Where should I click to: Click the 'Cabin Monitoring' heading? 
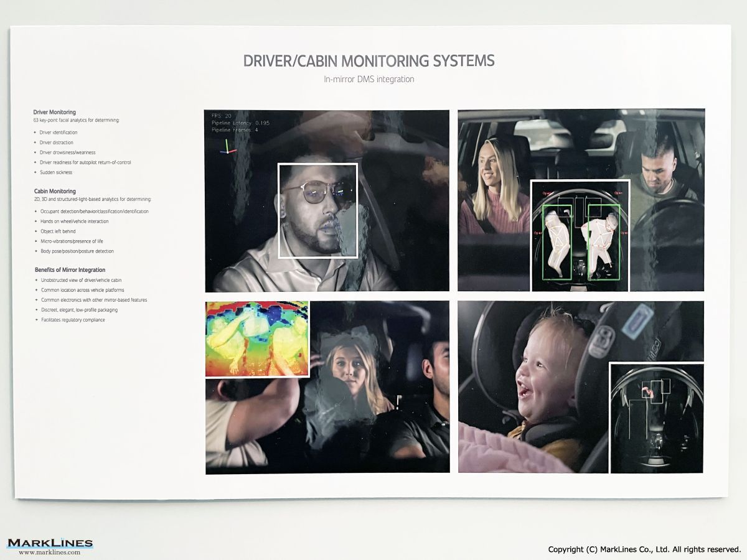pos(55,192)
